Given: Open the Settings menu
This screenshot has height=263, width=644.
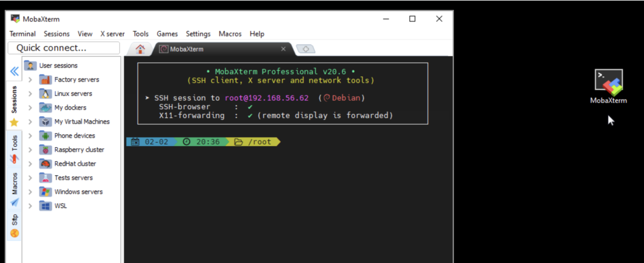Looking at the screenshot, I should tap(198, 34).
